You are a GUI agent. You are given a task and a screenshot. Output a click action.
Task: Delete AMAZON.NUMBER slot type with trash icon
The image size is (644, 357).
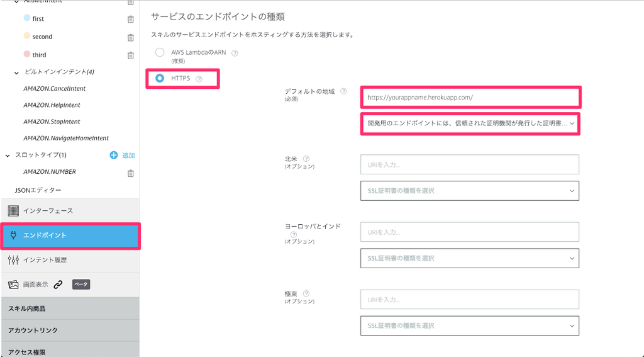131,173
